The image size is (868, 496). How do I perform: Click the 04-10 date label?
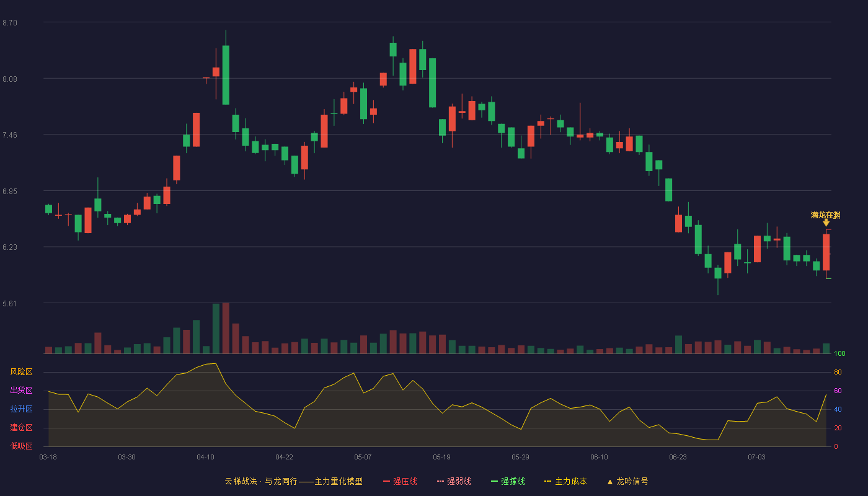point(205,457)
